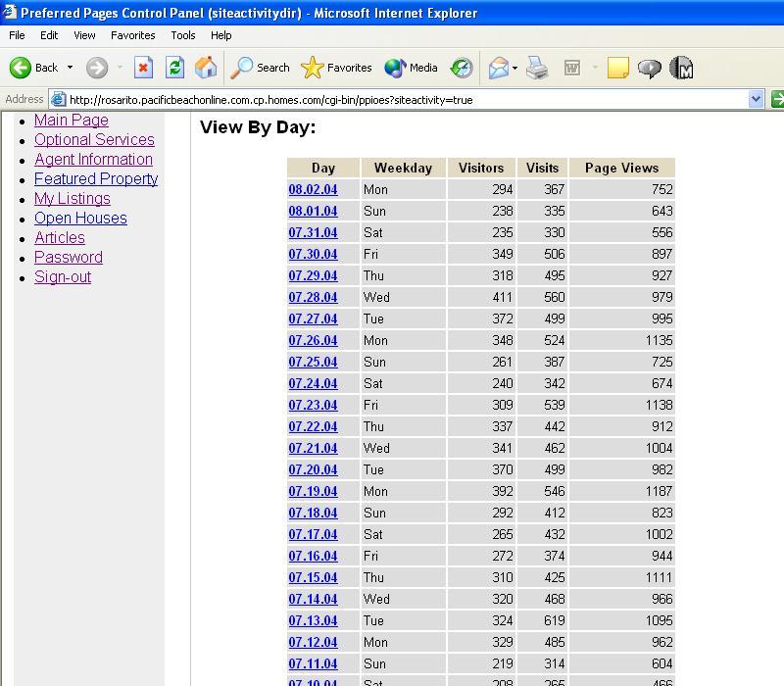Follow the Sign-out link
The image size is (784, 686).
click(x=63, y=277)
